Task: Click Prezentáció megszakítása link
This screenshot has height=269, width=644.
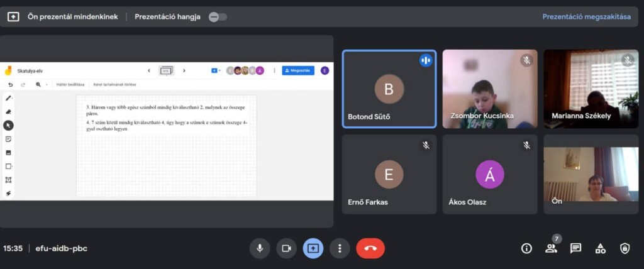Action: pos(586,17)
